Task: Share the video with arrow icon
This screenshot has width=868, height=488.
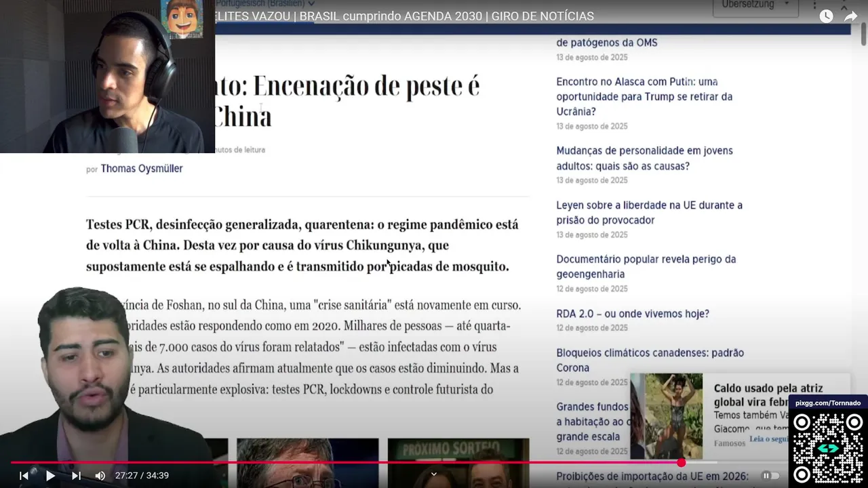Action: tap(850, 16)
